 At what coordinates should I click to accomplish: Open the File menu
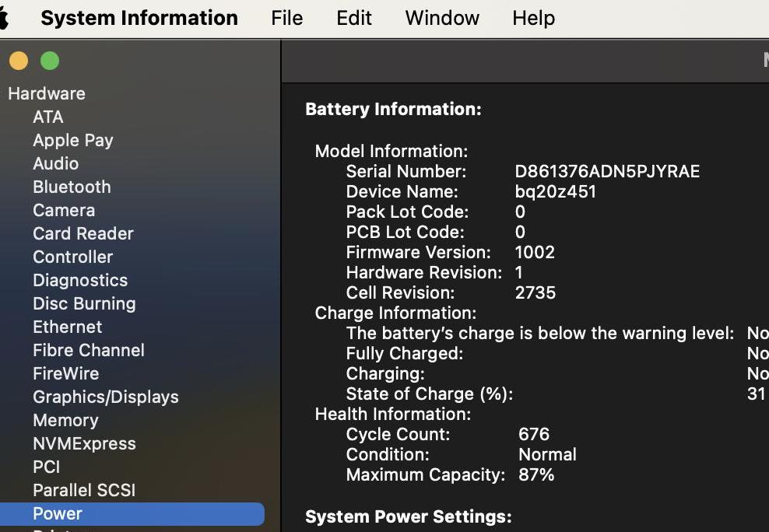click(x=287, y=18)
